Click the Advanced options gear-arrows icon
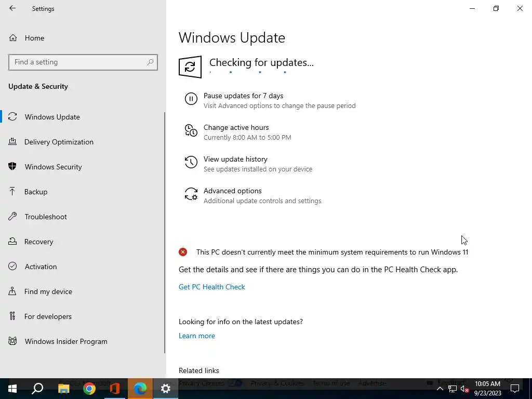 tap(191, 194)
